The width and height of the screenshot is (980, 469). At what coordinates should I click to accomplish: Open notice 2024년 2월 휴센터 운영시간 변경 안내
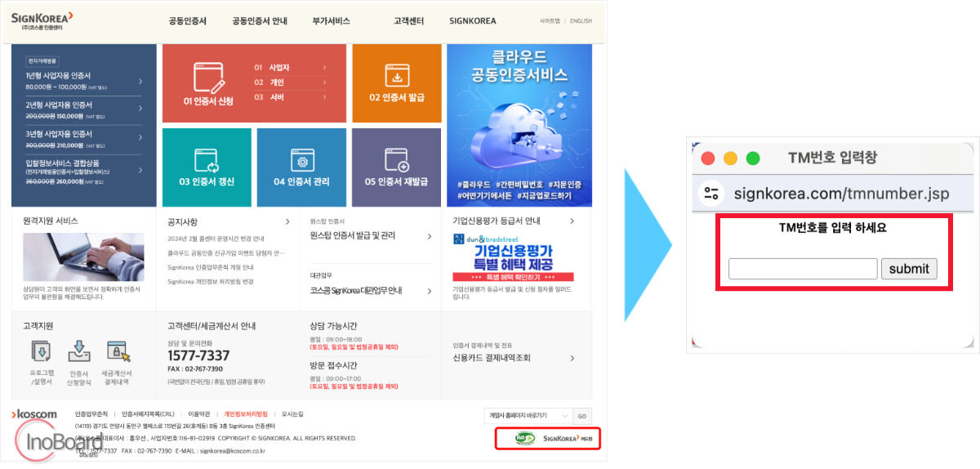[x=216, y=239]
